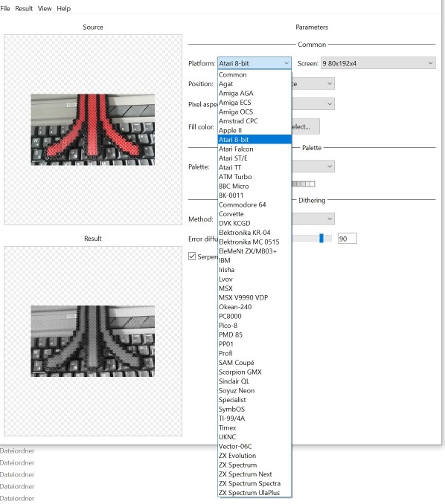Select Pico-8 platform
The width and height of the screenshot is (445, 504).
click(254, 326)
